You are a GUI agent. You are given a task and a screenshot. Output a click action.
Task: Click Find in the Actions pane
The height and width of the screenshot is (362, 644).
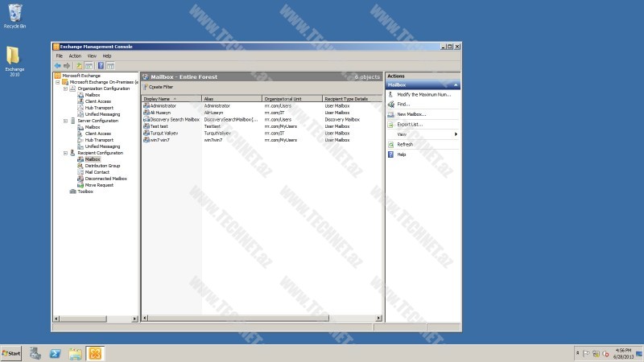point(403,104)
